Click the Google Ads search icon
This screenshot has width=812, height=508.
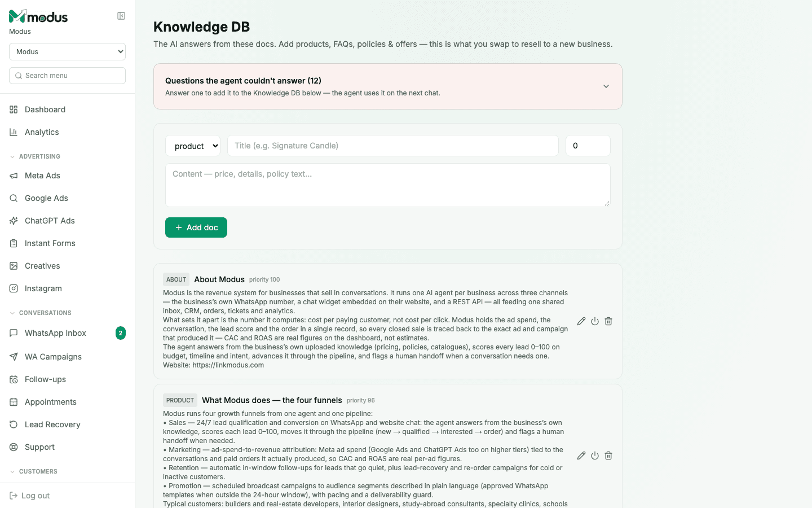14,198
